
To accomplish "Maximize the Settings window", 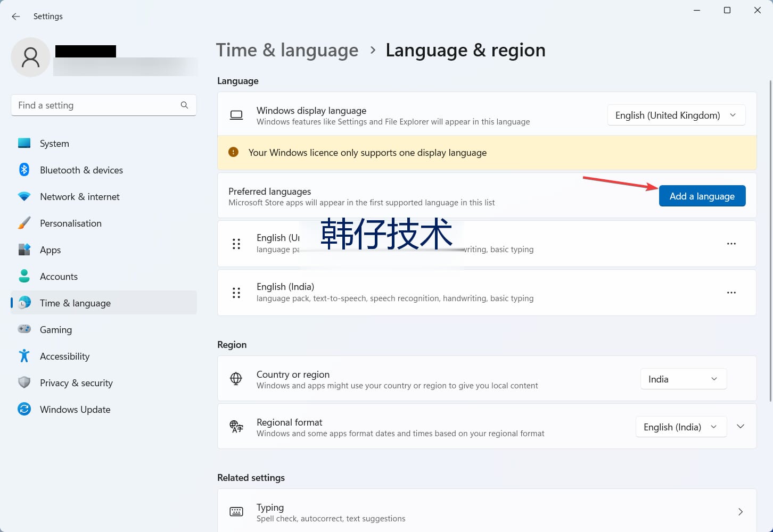I will pos(727,10).
